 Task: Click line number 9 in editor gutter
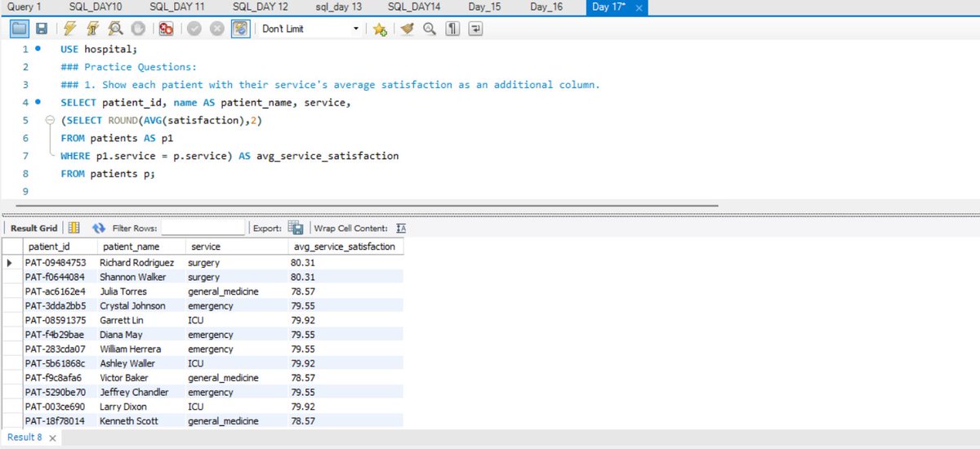25,192
